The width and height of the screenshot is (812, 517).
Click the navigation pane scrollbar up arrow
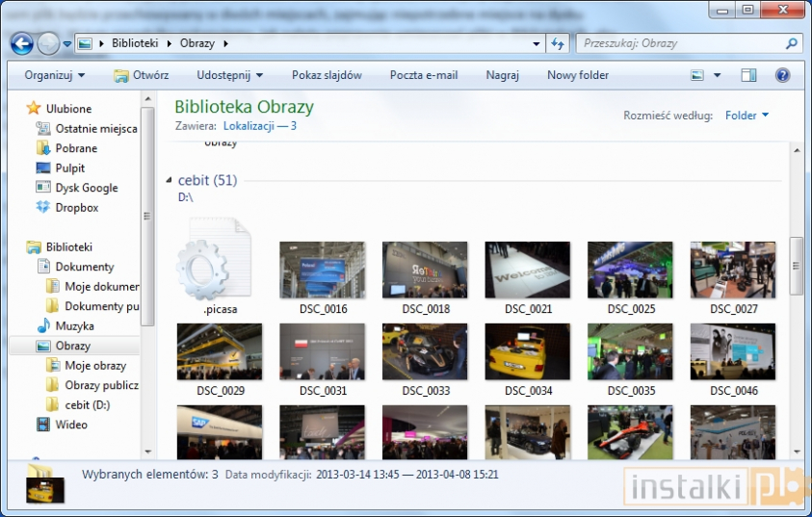pos(148,99)
